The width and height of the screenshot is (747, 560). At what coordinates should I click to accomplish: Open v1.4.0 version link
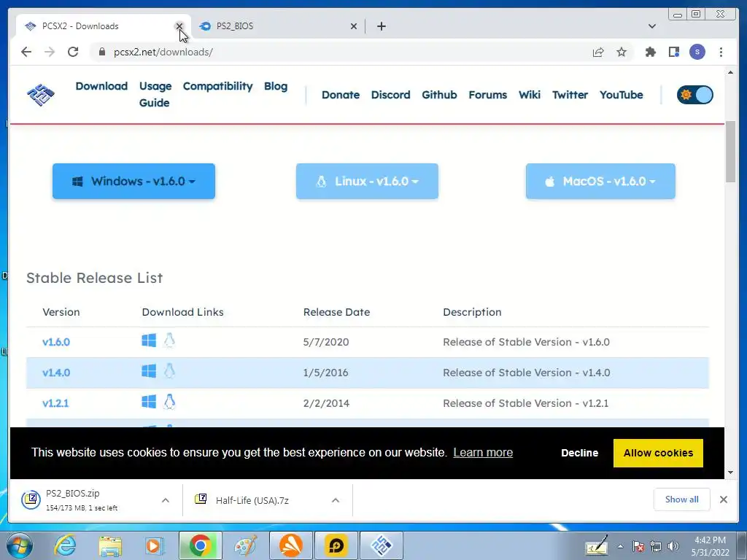56,373
